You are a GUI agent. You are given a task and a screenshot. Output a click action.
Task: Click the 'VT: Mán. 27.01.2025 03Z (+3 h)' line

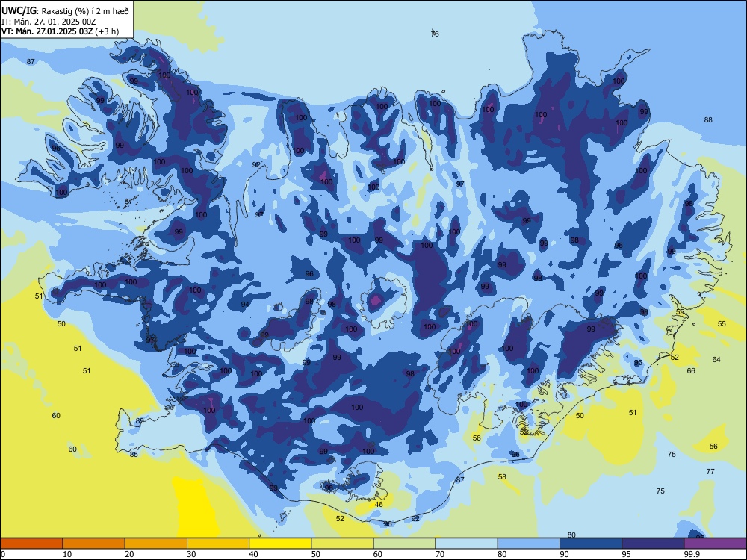(x=60, y=31)
